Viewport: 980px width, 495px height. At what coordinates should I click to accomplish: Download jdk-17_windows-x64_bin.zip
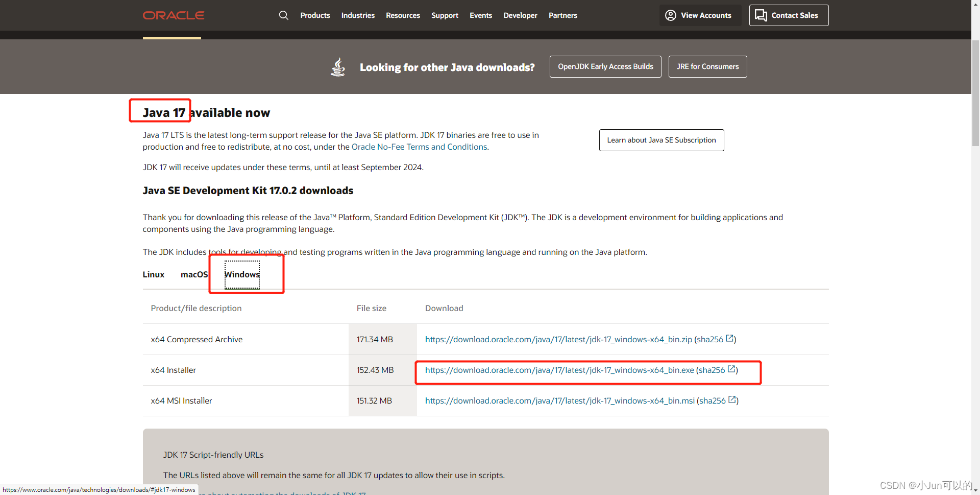point(558,339)
